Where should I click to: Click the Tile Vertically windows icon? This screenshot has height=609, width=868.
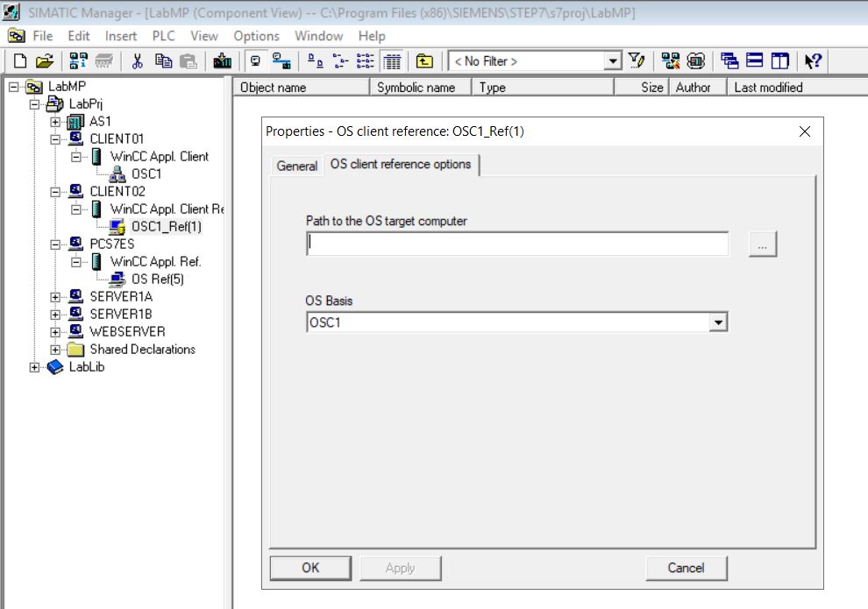(780, 60)
